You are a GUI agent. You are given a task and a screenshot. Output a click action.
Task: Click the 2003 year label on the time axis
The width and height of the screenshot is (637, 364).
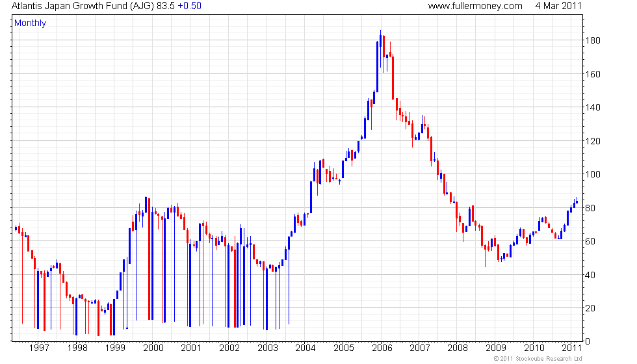pyautogui.click(x=268, y=348)
